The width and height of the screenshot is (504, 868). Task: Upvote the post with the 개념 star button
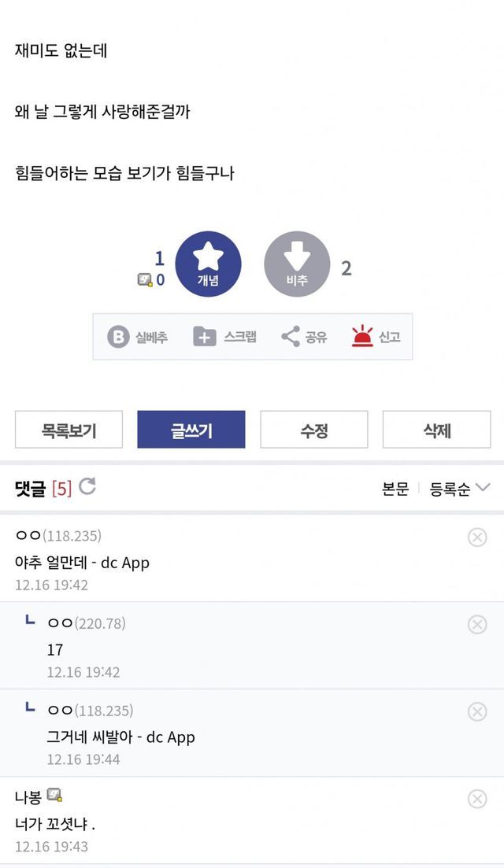point(208,264)
